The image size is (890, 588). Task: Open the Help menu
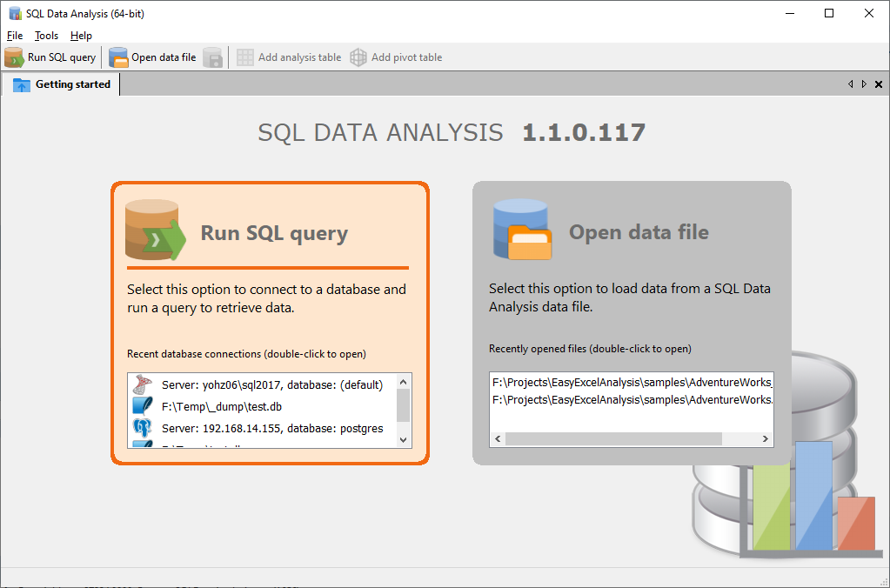click(81, 36)
